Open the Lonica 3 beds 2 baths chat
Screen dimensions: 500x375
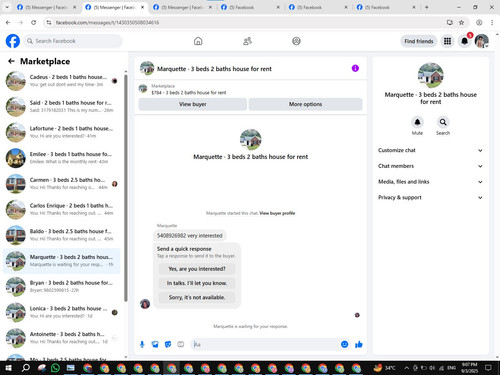(62, 312)
